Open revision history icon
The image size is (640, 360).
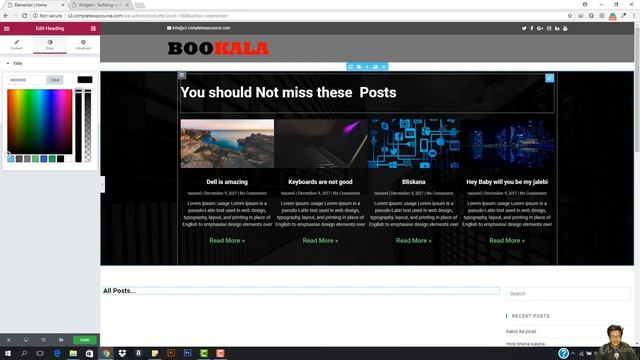click(x=43, y=340)
